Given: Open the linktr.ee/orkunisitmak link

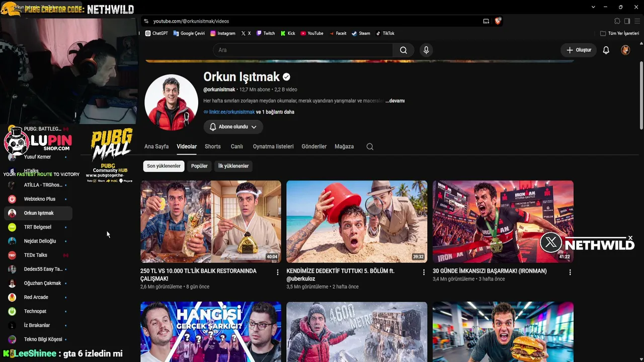Looking at the screenshot, I should (232, 112).
